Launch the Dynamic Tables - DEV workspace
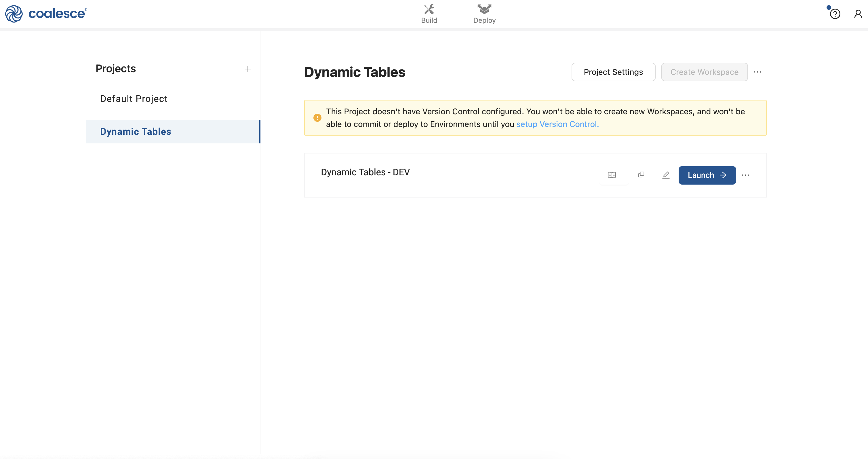The height and width of the screenshot is (459, 868). pyautogui.click(x=707, y=175)
